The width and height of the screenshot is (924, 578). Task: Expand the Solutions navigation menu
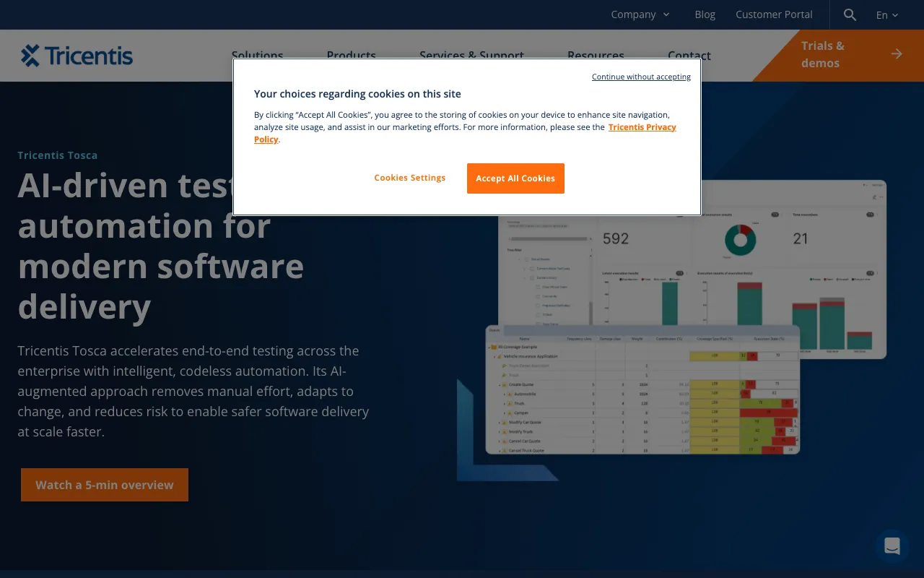point(257,56)
